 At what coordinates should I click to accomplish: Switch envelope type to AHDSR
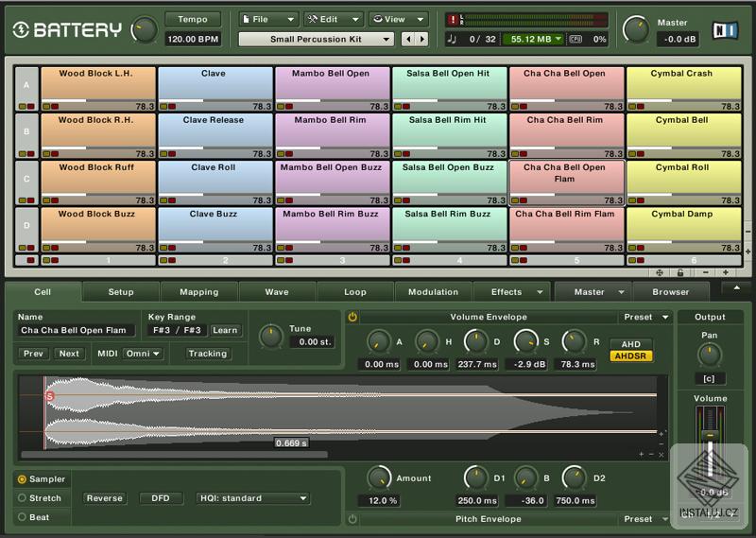630,356
